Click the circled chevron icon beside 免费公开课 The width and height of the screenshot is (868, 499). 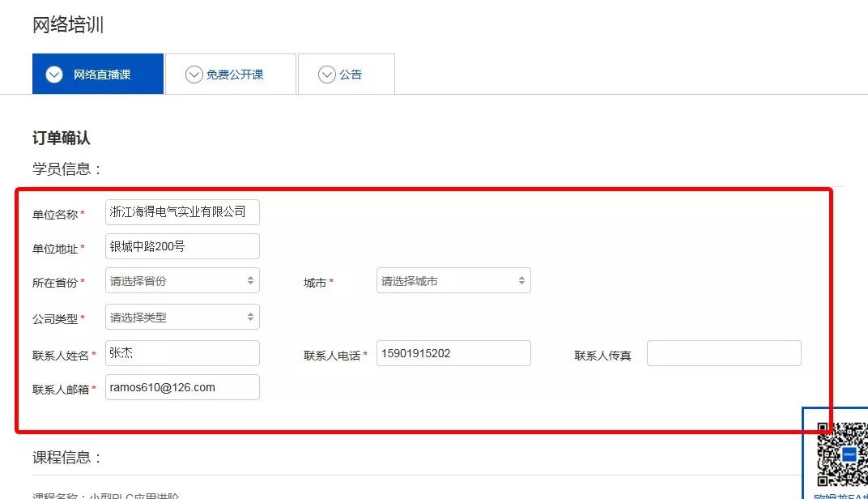tap(194, 75)
